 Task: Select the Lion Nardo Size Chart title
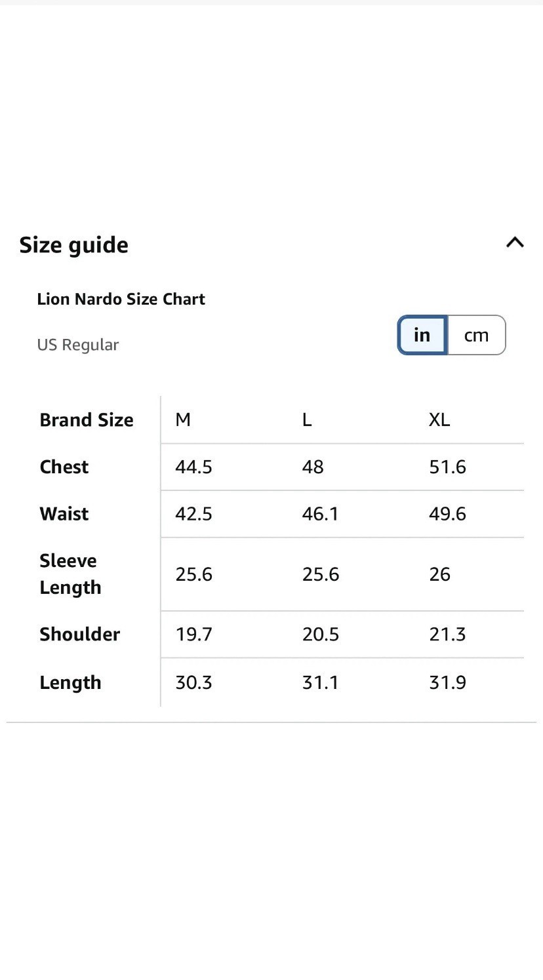point(121,299)
